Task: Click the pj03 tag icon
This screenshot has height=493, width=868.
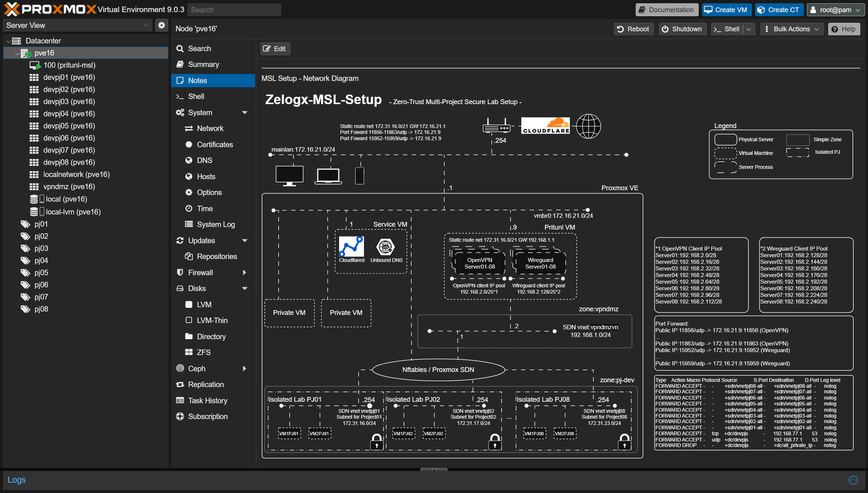Action: pos(25,248)
